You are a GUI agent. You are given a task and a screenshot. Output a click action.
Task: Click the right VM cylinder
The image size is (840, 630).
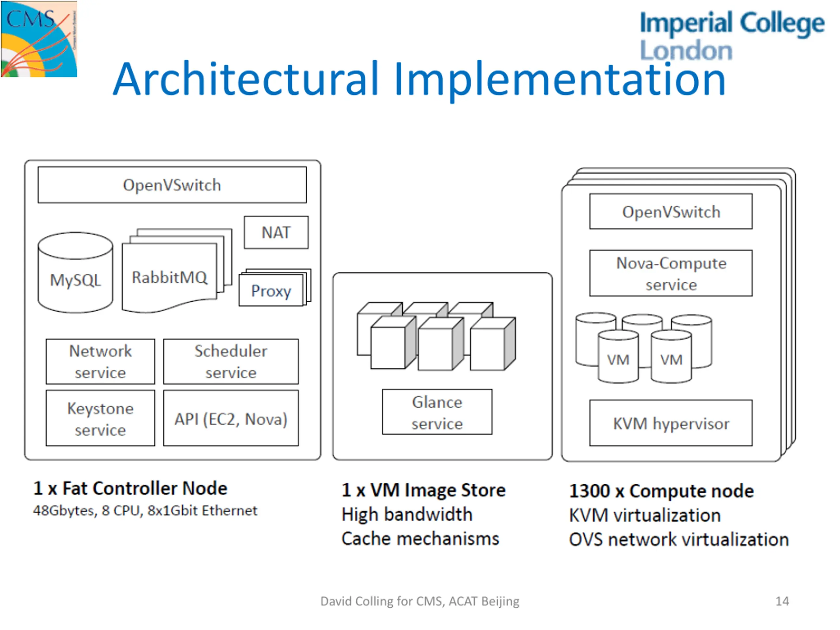[x=671, y=356]
